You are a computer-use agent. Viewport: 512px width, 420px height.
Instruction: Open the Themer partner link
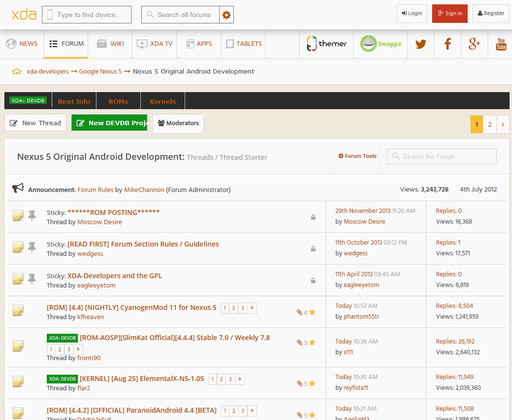tap(326, 44)
